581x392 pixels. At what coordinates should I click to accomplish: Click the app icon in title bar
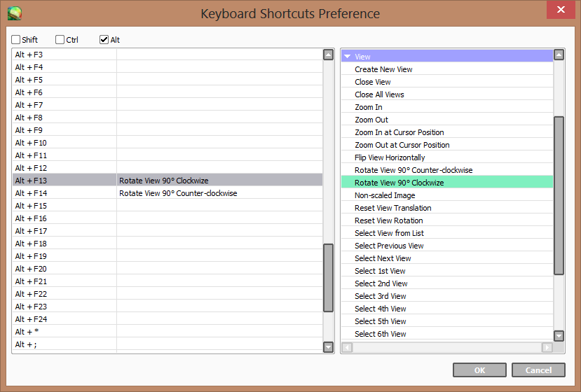click(13, 12)
